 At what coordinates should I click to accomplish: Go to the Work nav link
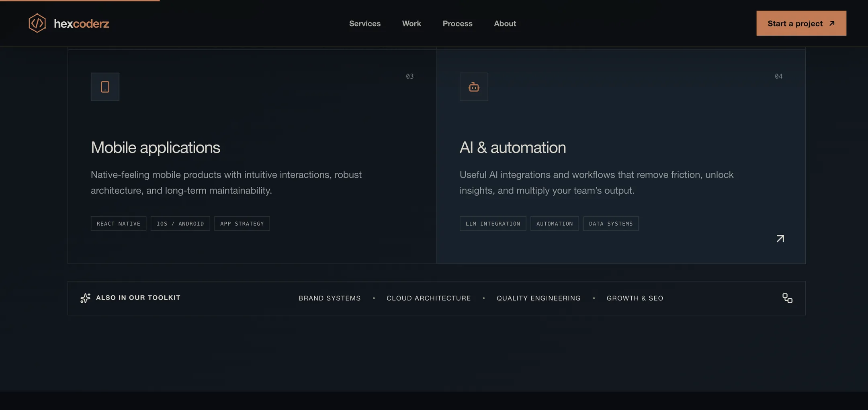point(411,23)
